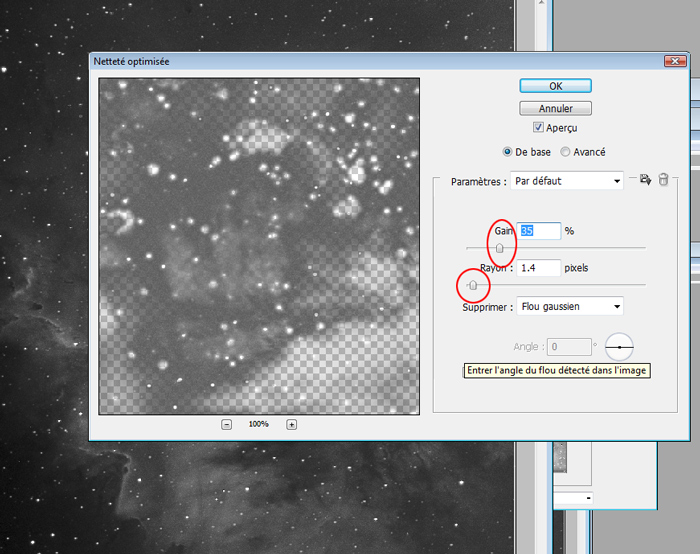700x554 pixels.
Task: Open the Supprimer dropdown set to Flou gaussien
Action: pos(570,306)
